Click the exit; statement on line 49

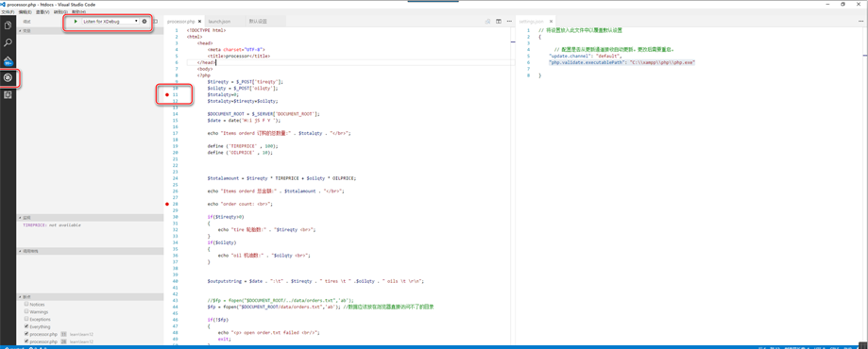pyautogui.click(x=224, y=339)
